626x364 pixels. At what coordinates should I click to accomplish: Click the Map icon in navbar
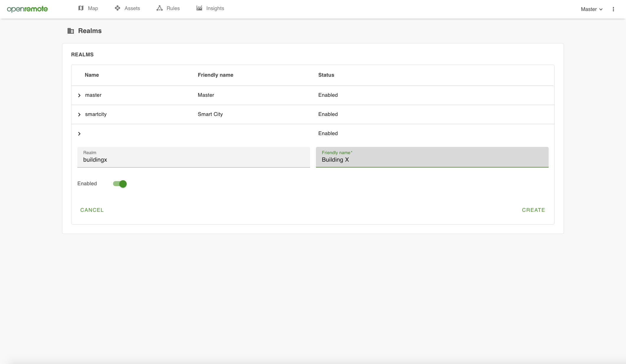point(81,8)
